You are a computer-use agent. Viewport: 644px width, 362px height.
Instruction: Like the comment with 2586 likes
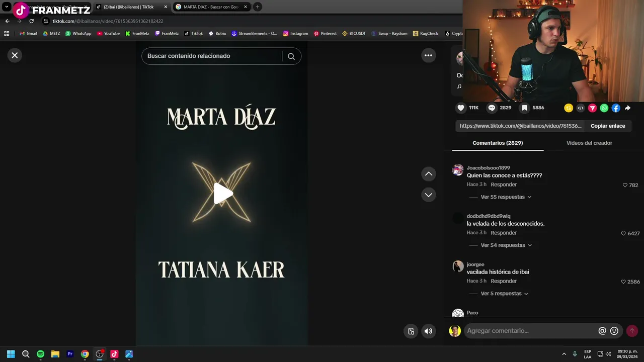(623, 282)
